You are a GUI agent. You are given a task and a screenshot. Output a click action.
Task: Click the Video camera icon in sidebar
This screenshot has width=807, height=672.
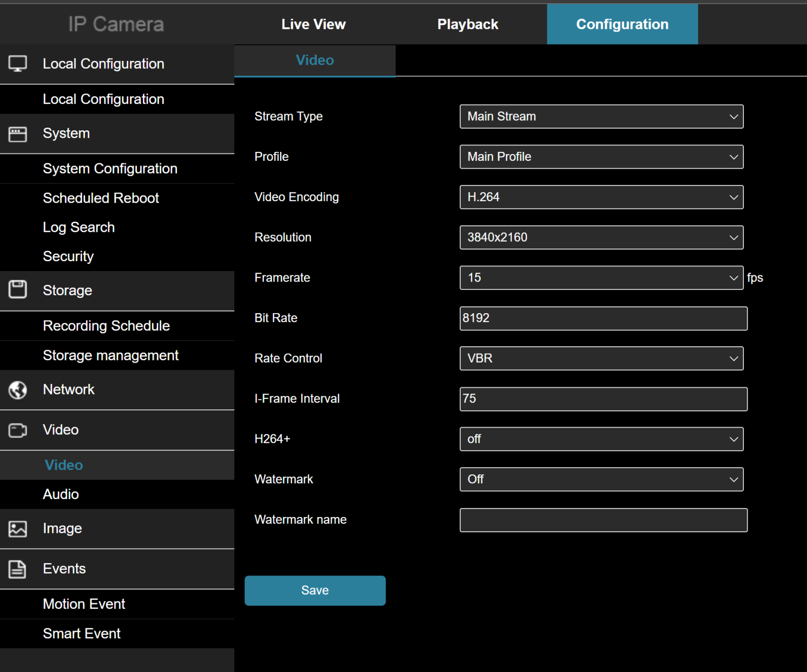coord(18,430)
